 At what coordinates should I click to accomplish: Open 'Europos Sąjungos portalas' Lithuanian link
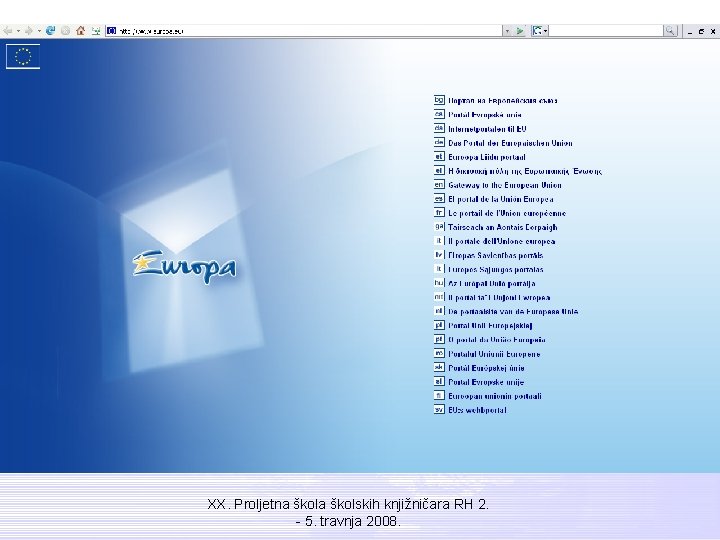click(495, 270)
